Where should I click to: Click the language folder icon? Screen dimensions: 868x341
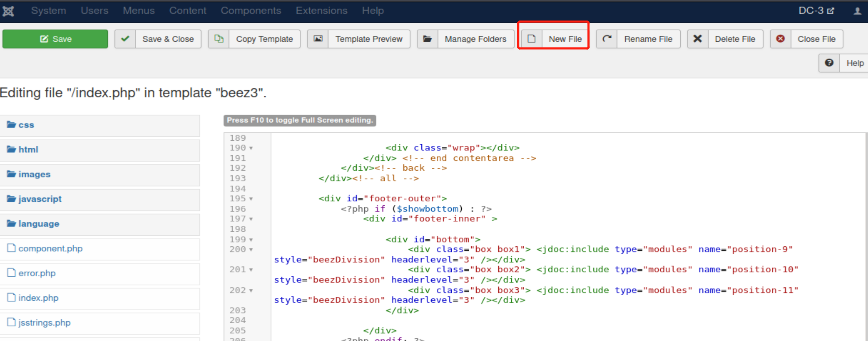click(x=11, y=223)
